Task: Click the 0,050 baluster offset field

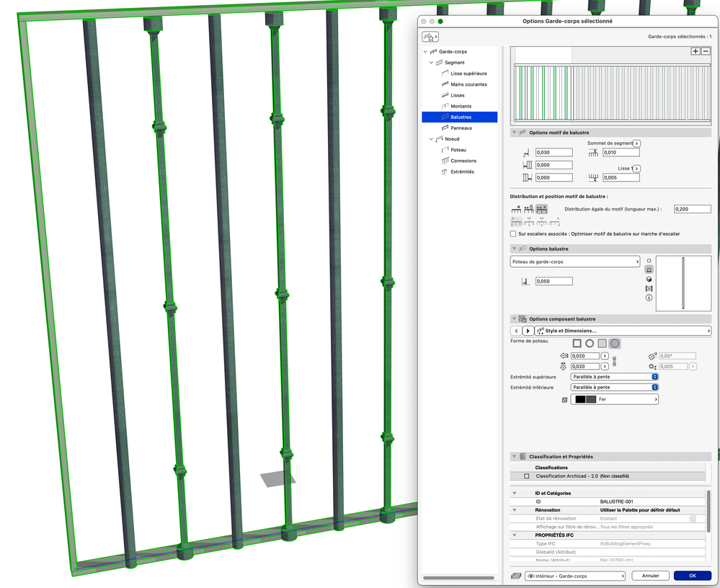Action: 554,281
